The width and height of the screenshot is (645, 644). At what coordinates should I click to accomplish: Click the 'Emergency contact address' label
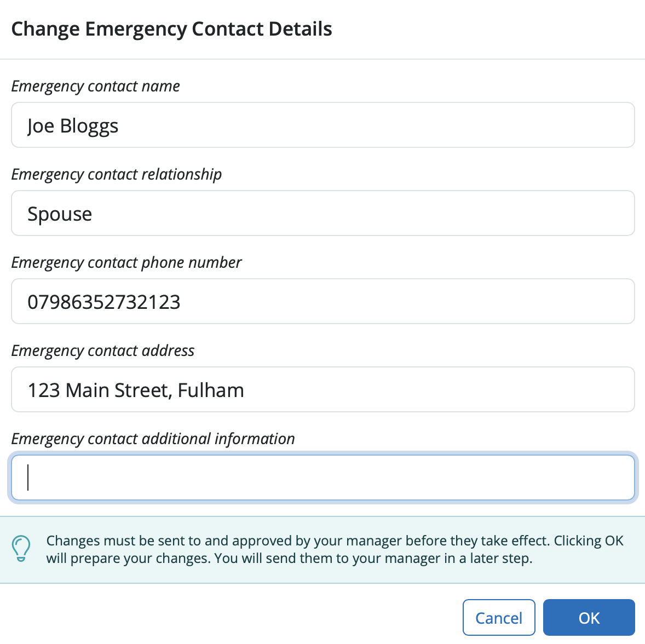[103, 350]
